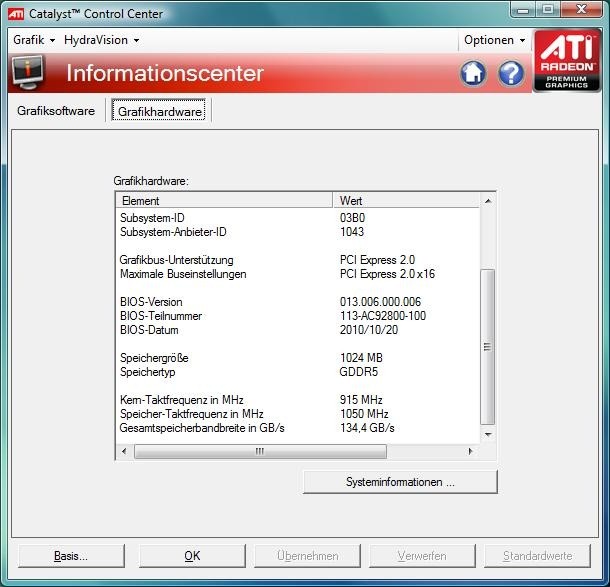Select the Speicher-Taktfrequenz in MHz row

point(298,414)
